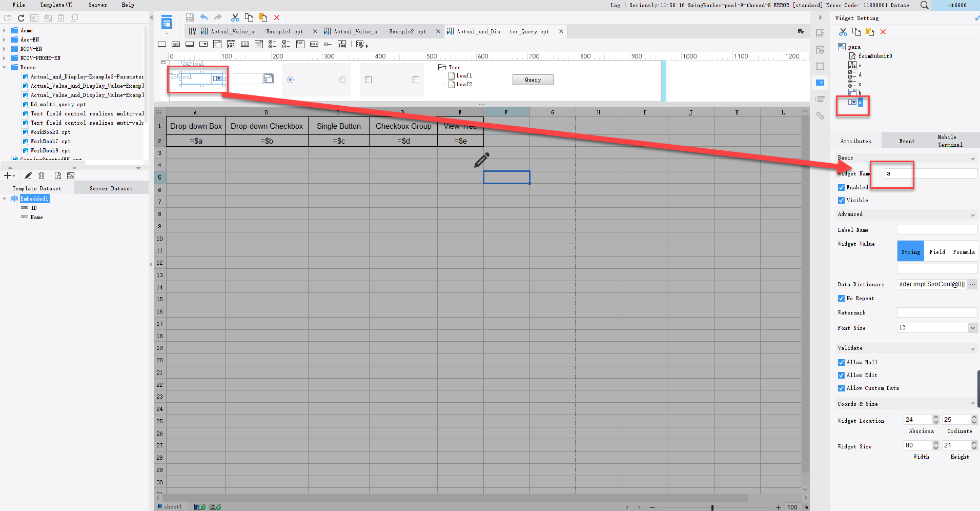
Task: Delete the selected dataset with the trash icon
Action: tap(42, 175)
